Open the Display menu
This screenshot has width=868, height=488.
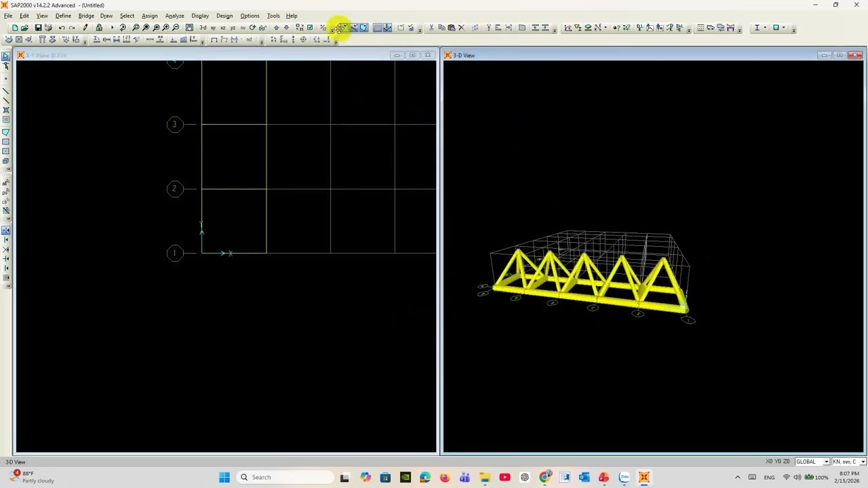click(200, 16)
